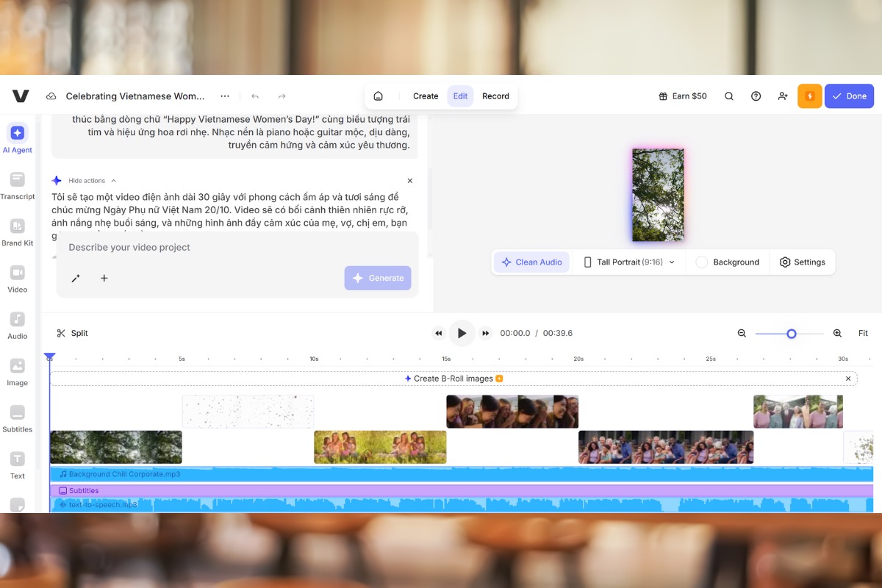Click the Earn $50 button
882x588 pixels.
[x=684, y=96]
